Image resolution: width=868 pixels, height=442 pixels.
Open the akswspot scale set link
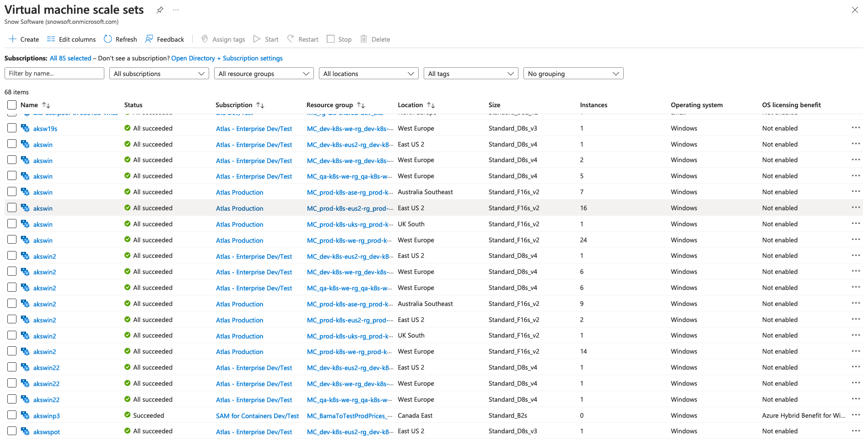click(47, 432)
